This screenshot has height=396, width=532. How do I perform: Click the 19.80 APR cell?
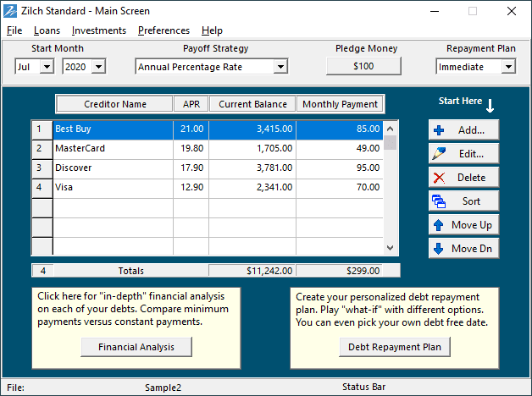(191, 148)
